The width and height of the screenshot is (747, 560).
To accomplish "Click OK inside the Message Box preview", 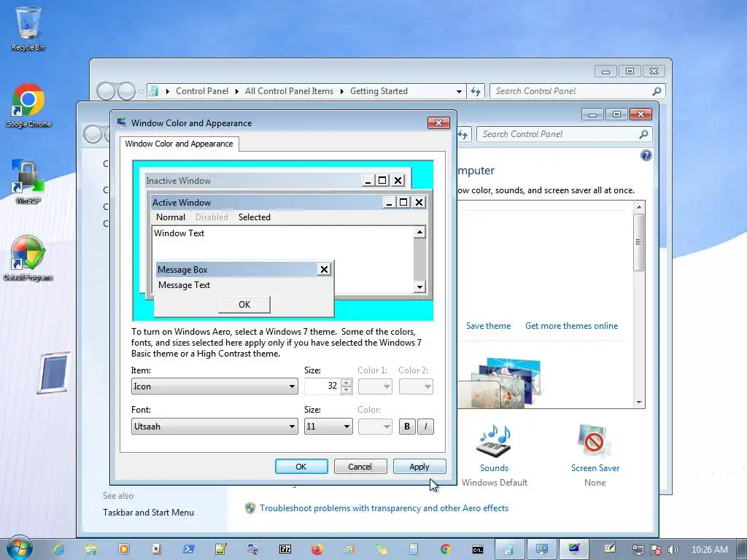I will (244, 304).
